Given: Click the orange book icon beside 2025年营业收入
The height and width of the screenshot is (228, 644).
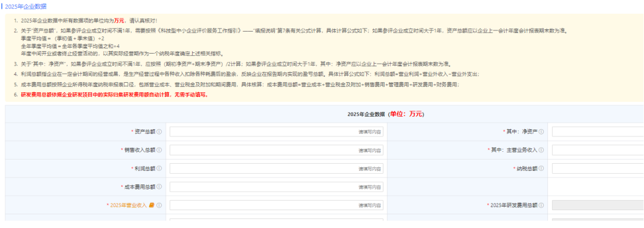Looking at the screenshot, I should tap(151, 205).
